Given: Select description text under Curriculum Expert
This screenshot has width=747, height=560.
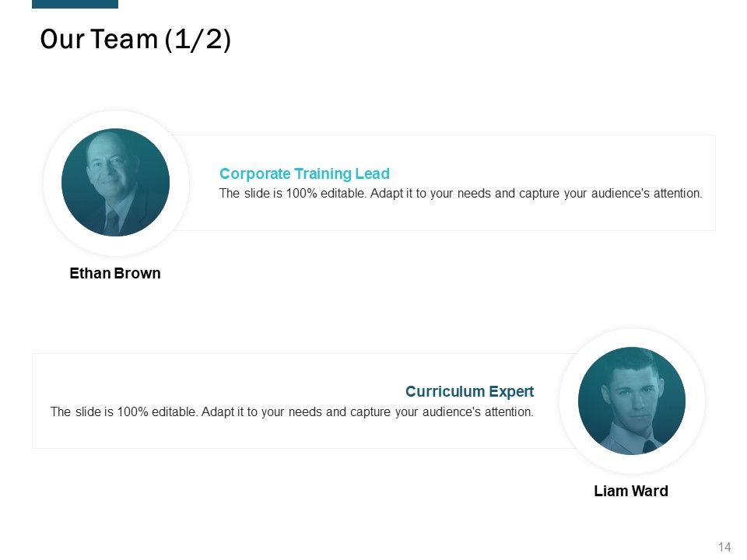Looking at the screenshot, I should pos(292,412).
